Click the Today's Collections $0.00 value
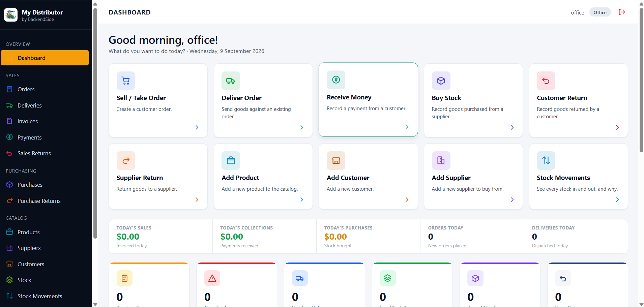The image size is (644, 307). pos(232,237)
